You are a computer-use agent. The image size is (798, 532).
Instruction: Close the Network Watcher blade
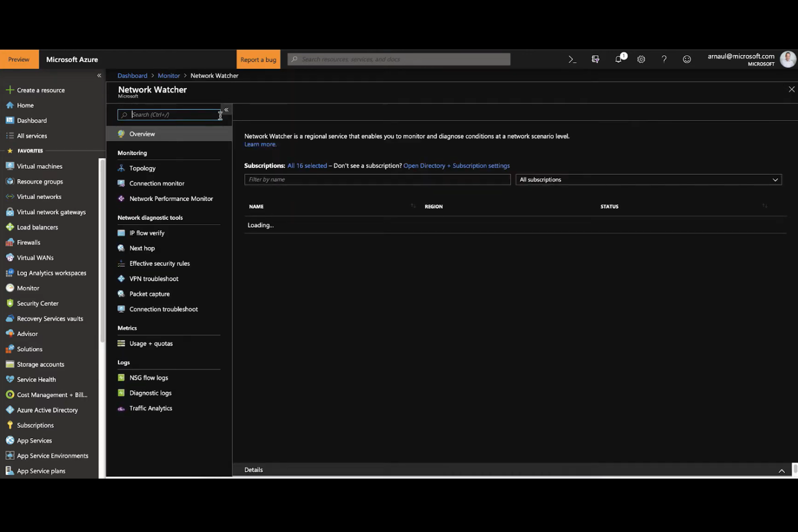[x=792, y=89]
